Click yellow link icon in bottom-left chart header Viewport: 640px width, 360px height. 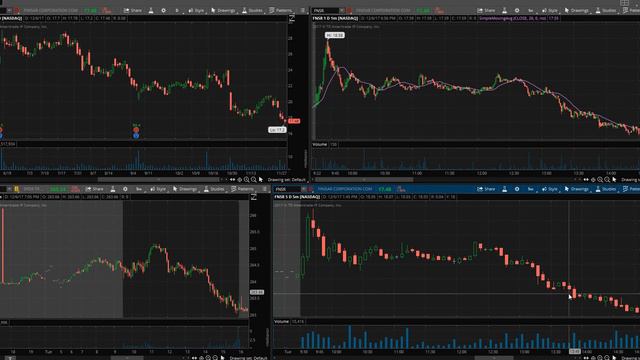point(17,189)
